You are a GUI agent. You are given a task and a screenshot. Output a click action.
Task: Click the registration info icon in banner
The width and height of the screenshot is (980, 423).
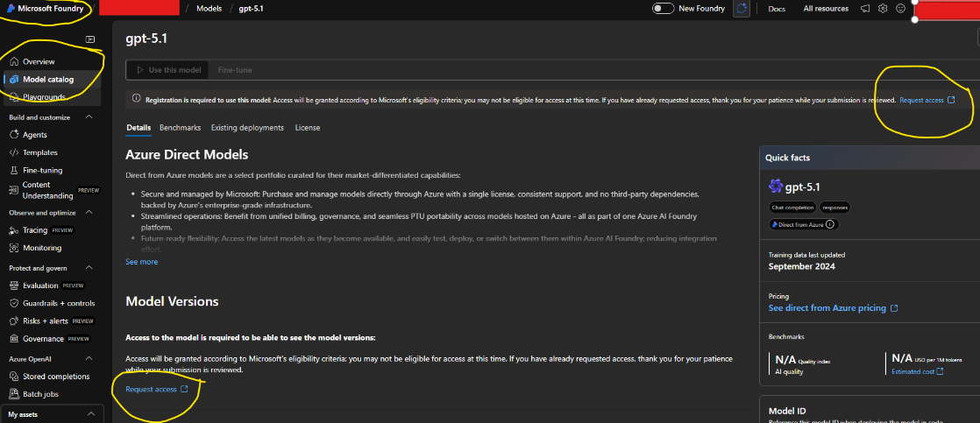136,99
